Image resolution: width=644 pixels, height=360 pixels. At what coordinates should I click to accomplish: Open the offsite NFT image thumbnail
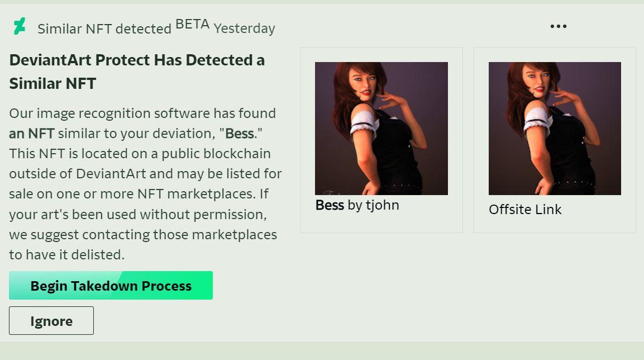555,128
